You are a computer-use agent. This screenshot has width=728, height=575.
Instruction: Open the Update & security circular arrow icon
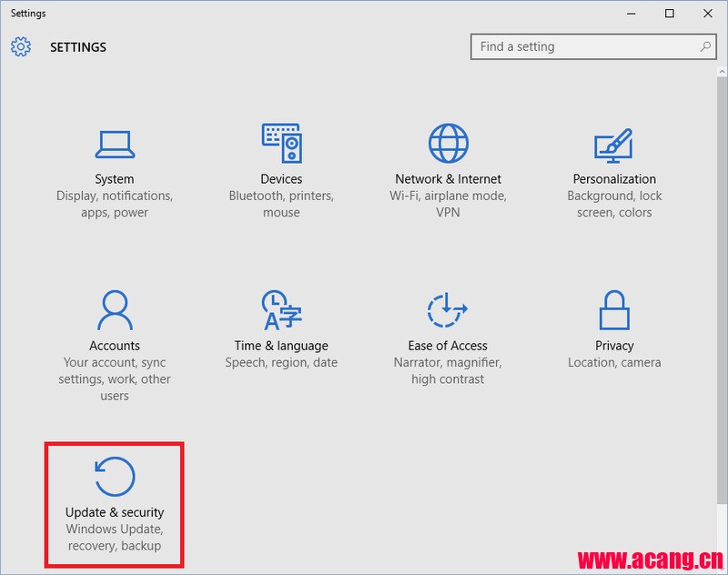coord(115,477)
